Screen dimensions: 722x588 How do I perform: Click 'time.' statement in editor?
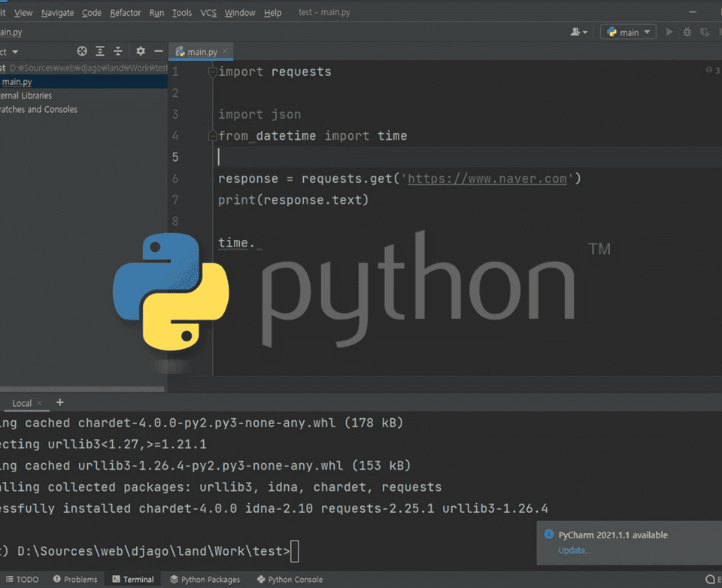(235, 243)
